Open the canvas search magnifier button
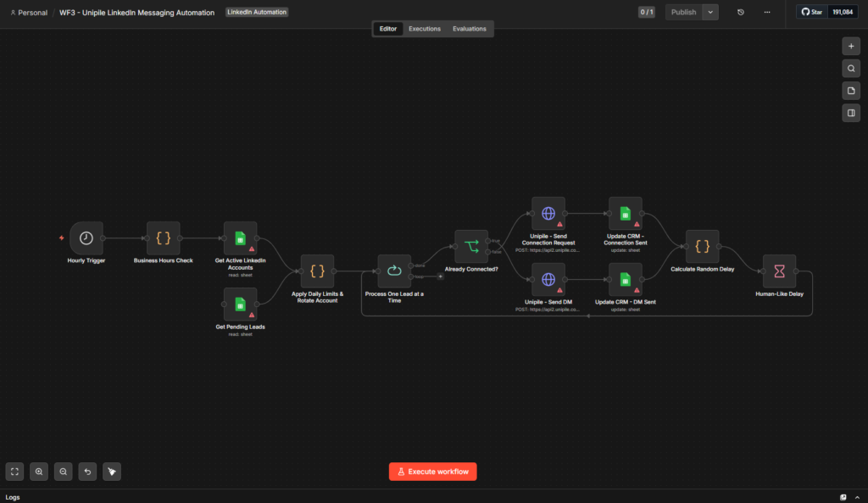This screenshot has width=868, height=503. pos(851,69)
